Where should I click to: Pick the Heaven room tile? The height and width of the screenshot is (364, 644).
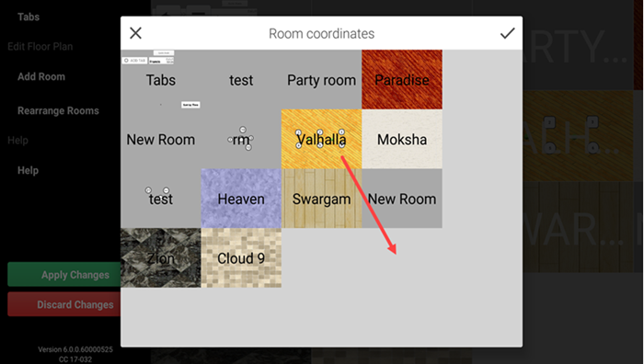tap(241, 199)
